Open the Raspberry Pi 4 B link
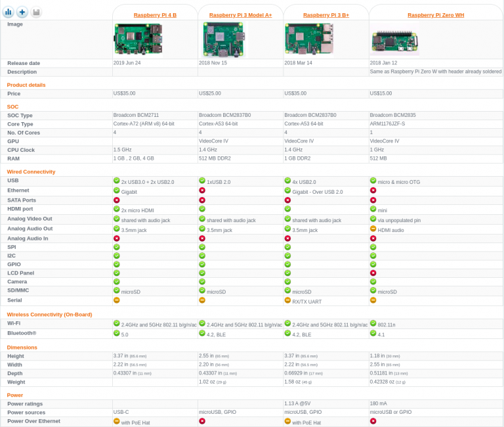 click(155, 15)
